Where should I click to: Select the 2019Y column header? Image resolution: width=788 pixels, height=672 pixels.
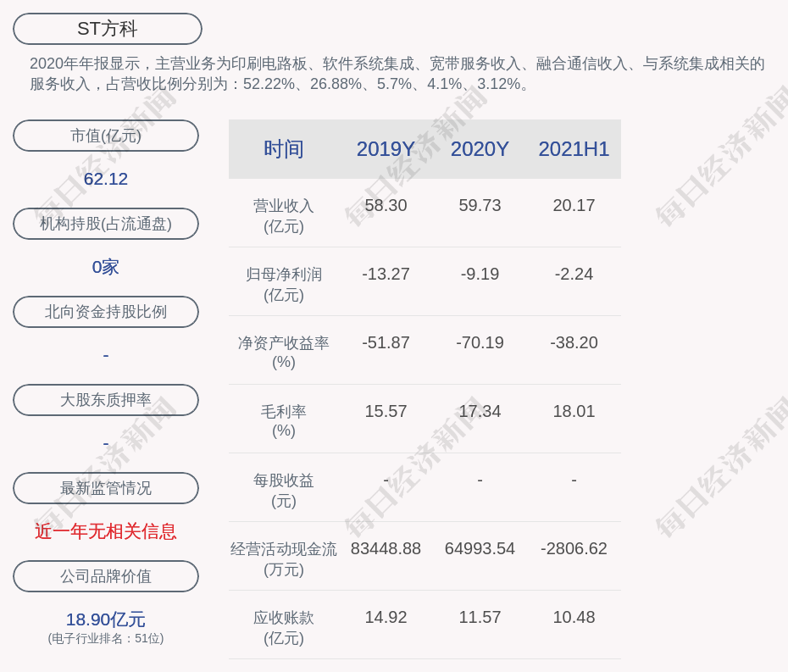coord(386,149)
